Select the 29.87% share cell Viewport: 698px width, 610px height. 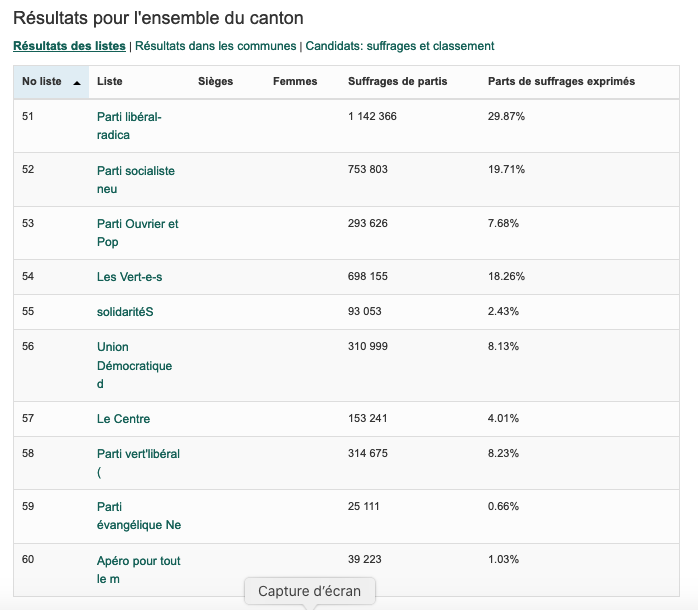pyautogui.click(x=506, y=116)
